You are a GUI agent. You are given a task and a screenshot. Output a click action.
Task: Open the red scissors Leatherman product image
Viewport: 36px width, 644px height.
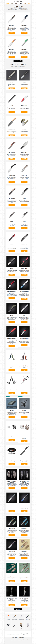pyautogui.click(x=24, y=379)
